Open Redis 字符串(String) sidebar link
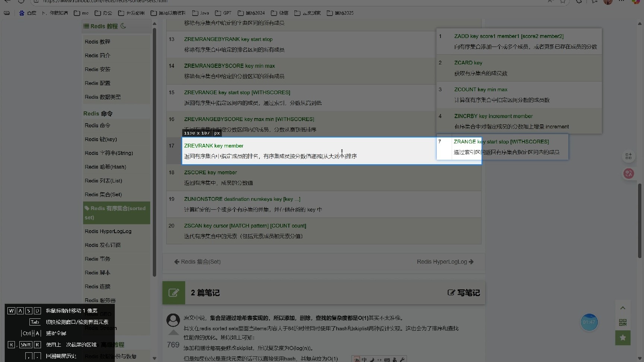Viewport: 644px width, 362px height. pyautogui.click(x=108, y=153)
